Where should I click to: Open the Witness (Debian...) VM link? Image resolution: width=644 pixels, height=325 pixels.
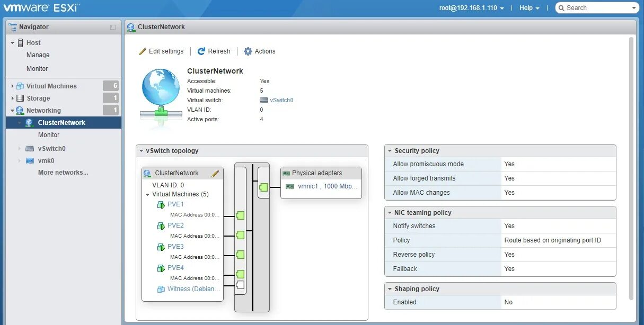tap(193, 289)
